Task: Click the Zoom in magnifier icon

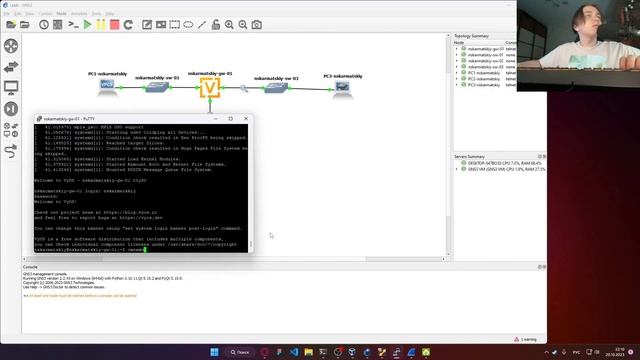Action: point(229,25)
